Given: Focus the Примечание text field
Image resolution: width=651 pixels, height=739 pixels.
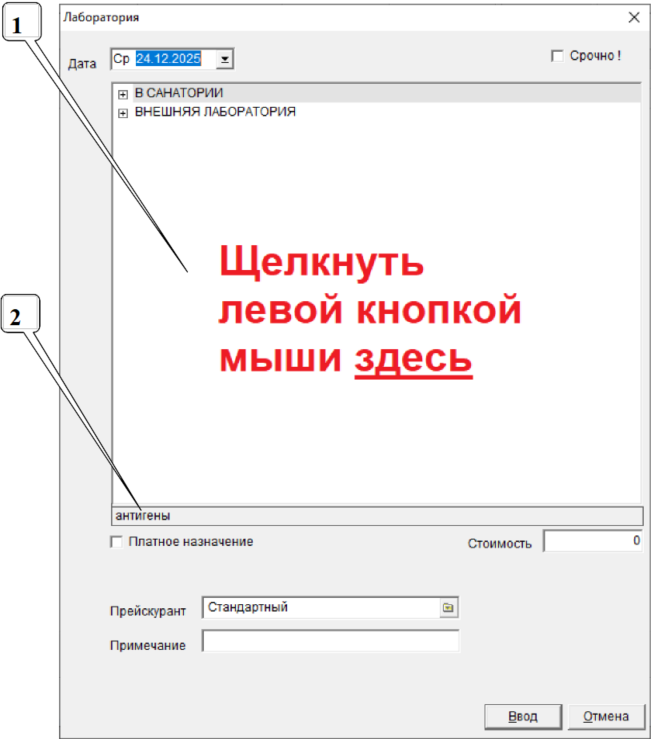Looking at the screenshot, I should [x=330, y=641].
